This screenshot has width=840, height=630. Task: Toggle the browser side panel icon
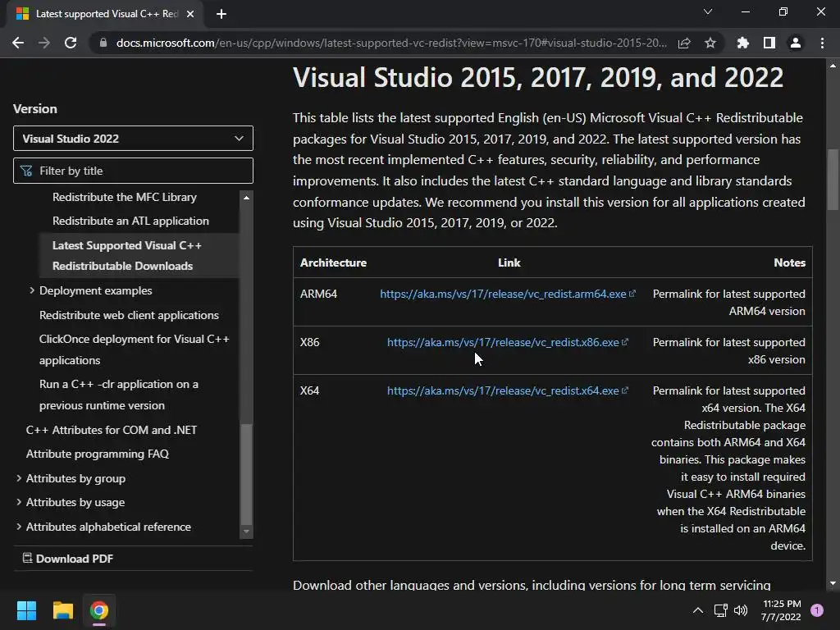pyautogui.click(x=769, y=43)
